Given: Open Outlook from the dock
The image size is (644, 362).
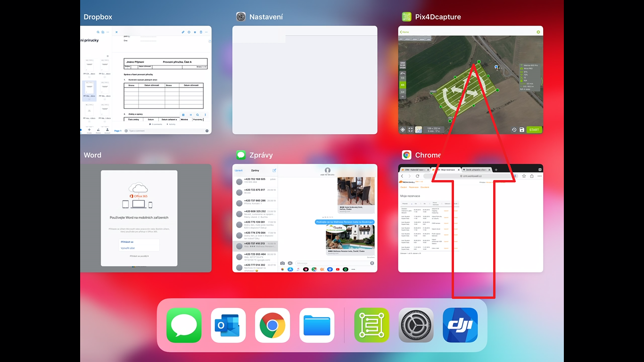Looking at the screenshot, I should tap(228, 325).
